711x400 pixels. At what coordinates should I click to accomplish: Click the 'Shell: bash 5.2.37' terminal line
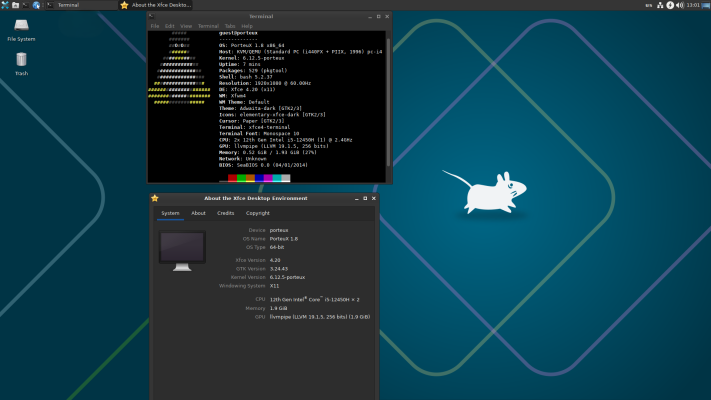(245, 77)
